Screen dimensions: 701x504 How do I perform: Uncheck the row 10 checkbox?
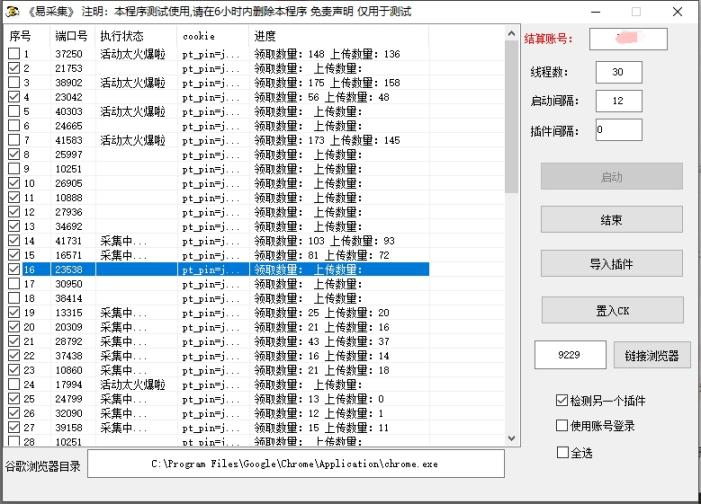pyautogui.click(x=14, y=183)
